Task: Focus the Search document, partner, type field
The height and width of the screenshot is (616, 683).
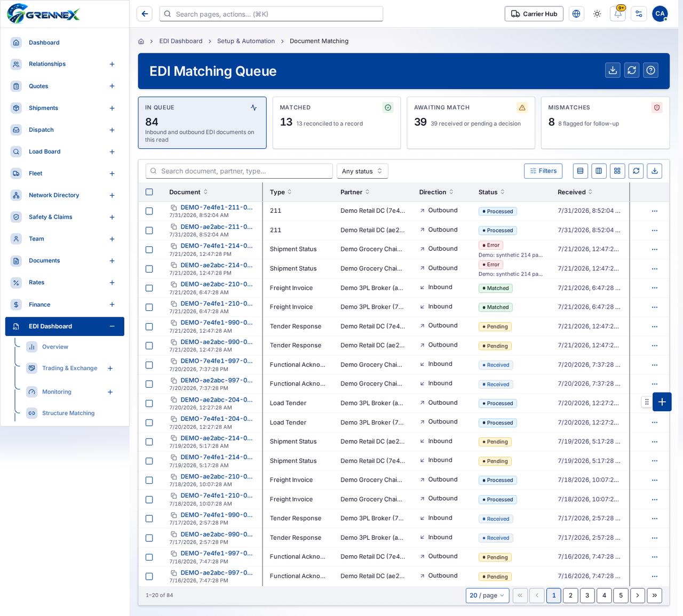Action: tap(239, 171)
